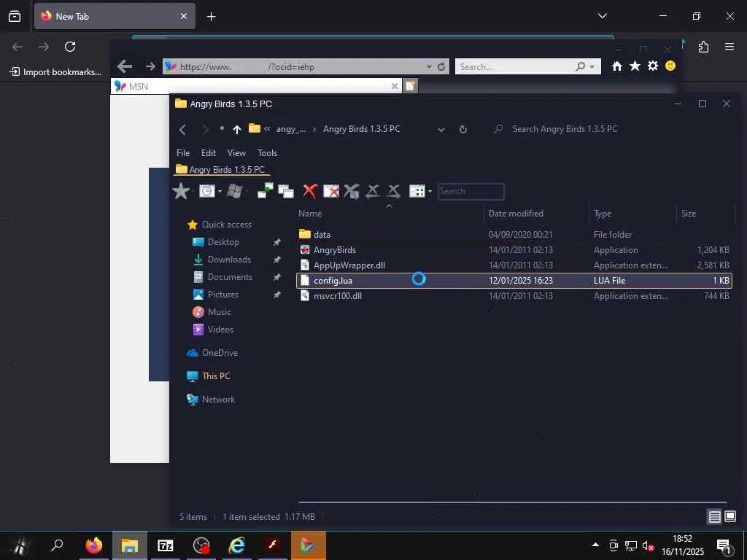Image resolution: width=747 pixels, height=560 pixels.
Task: Refresh the page in Internet Explorer
Action: tap(441, 66)
